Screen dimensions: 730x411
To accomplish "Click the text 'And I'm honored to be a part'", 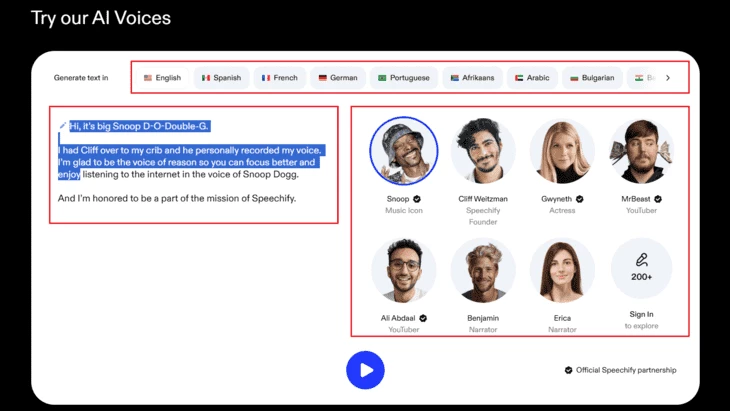I will pyautogui.click(x=115, y=198).
